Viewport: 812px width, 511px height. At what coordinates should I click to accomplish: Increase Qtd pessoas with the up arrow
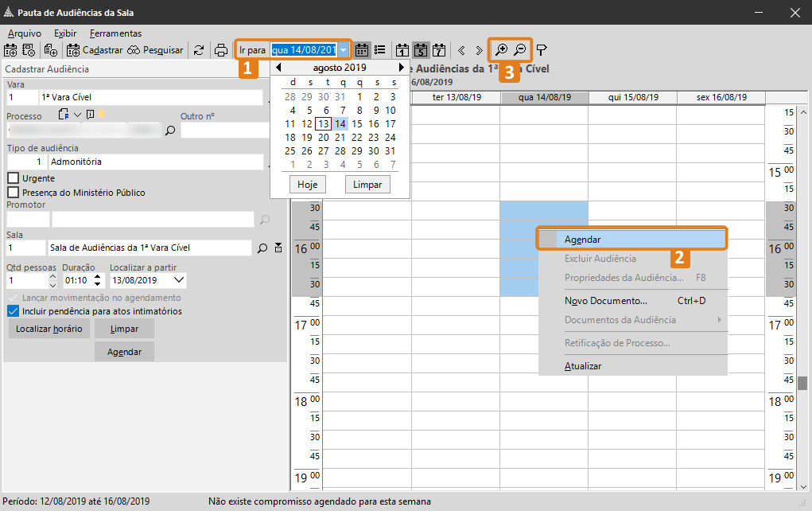tap(52, 276)
